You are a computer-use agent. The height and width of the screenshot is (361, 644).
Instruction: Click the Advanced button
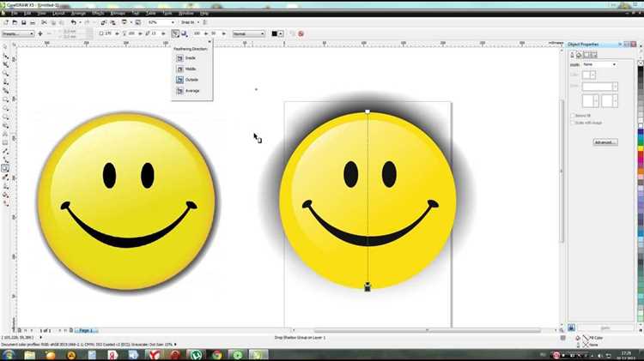(x=605, y=142)
